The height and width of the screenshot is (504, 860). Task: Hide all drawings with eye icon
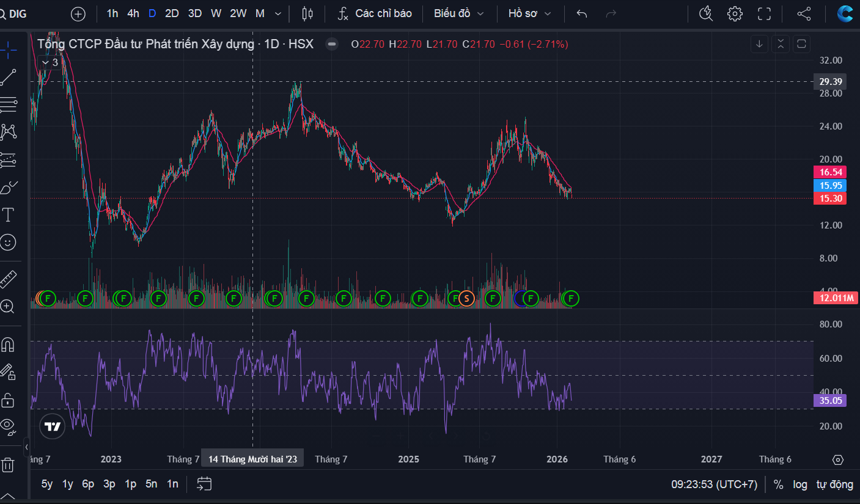point(8,426)
